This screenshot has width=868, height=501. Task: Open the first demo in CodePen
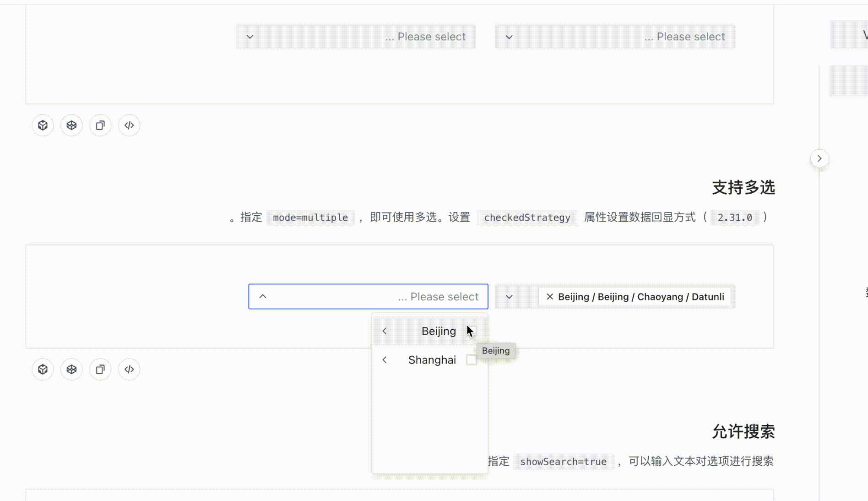(71, 125)
